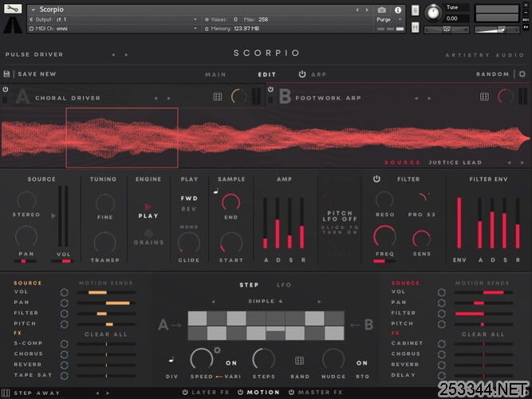Go to next Justice Lead source arrow

point(522,163)
